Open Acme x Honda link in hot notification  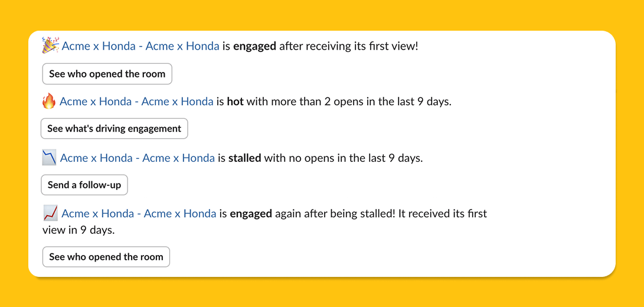click(x=136, y=102)
